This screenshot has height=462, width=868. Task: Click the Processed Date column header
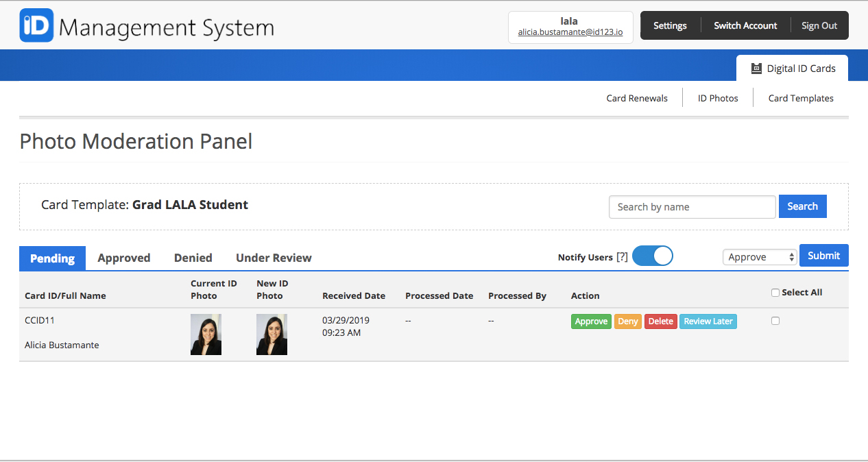coord(439,296)
